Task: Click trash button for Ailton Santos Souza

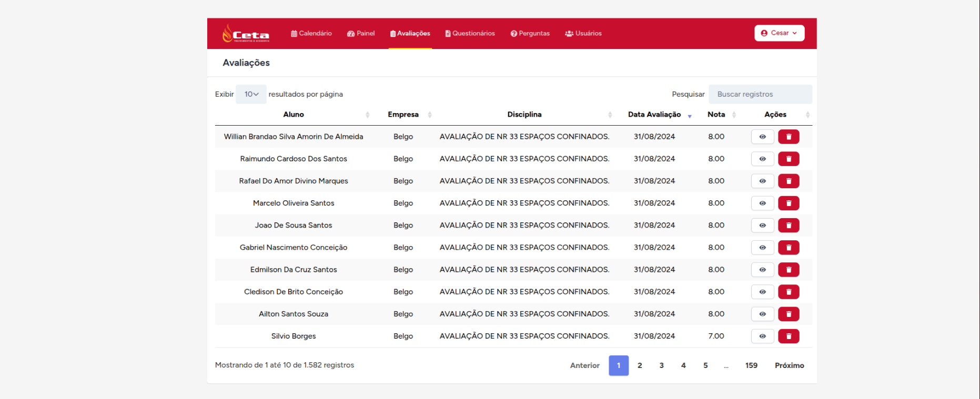Action: [x=789, y=314]
